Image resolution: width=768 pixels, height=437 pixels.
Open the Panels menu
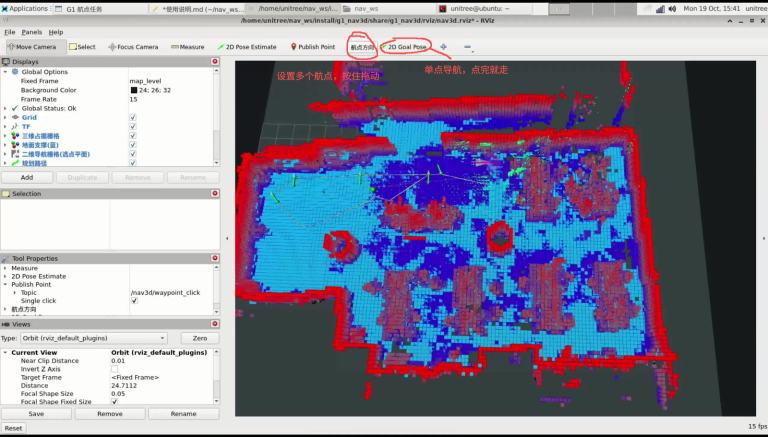point(32,32)
